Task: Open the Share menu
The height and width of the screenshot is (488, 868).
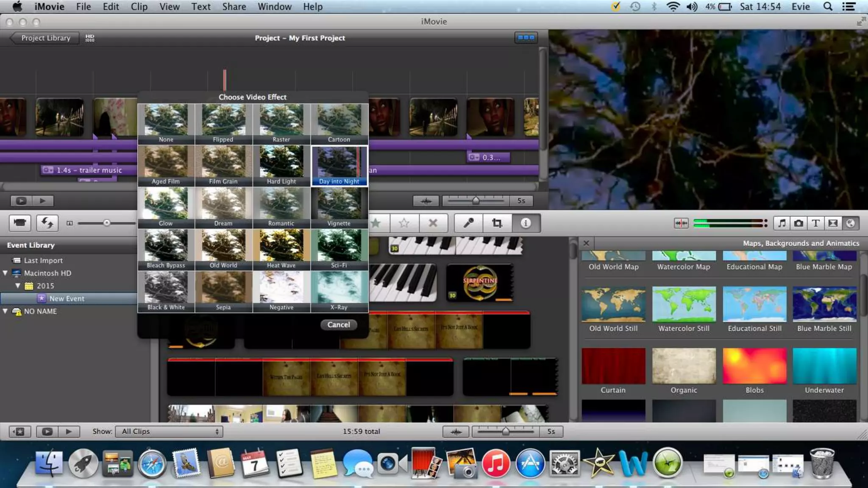Action: pyautogui.click(x=234, y=7)
